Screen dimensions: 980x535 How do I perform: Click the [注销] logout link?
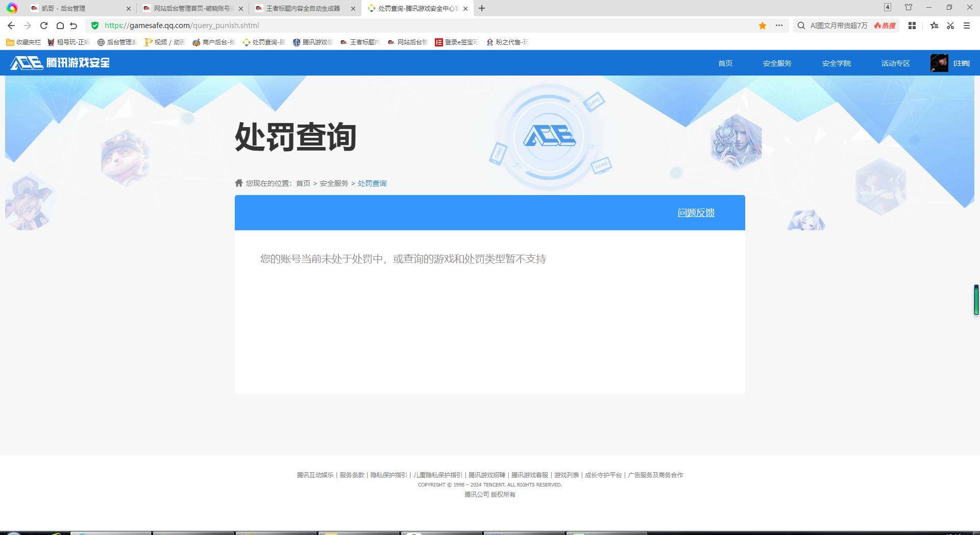point(961,63)
